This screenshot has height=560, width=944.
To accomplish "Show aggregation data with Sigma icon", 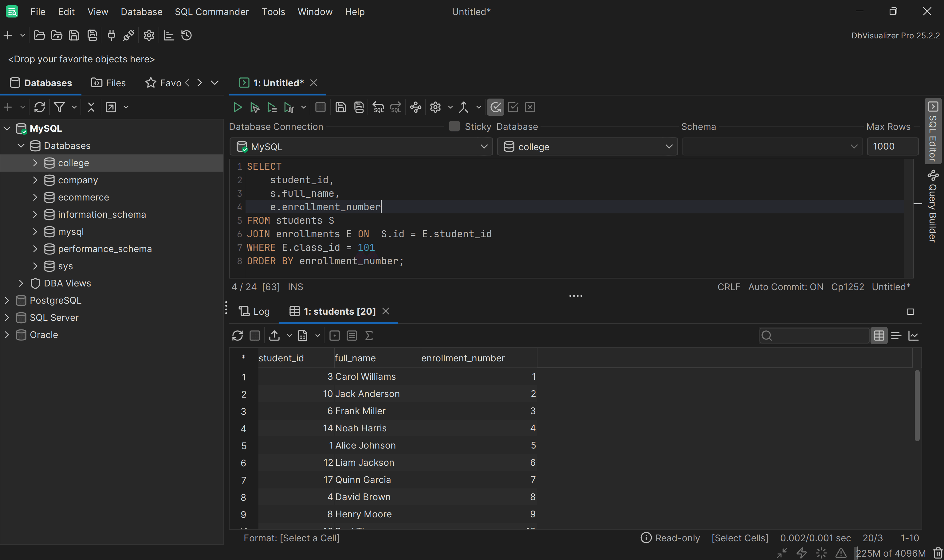I will (x=369, y=336).
